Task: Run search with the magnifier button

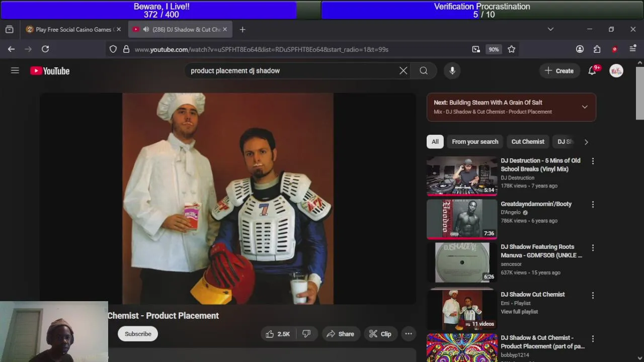Action: point(424,71)
